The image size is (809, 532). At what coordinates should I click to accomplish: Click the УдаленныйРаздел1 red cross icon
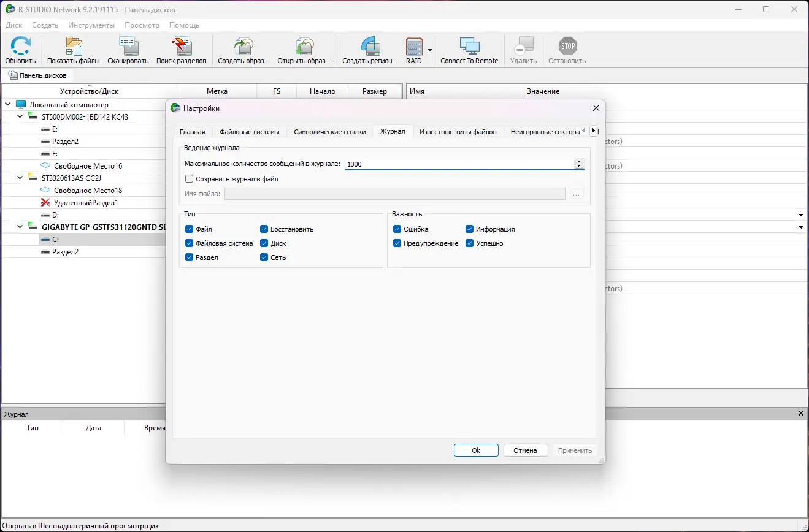click(45, 202)
